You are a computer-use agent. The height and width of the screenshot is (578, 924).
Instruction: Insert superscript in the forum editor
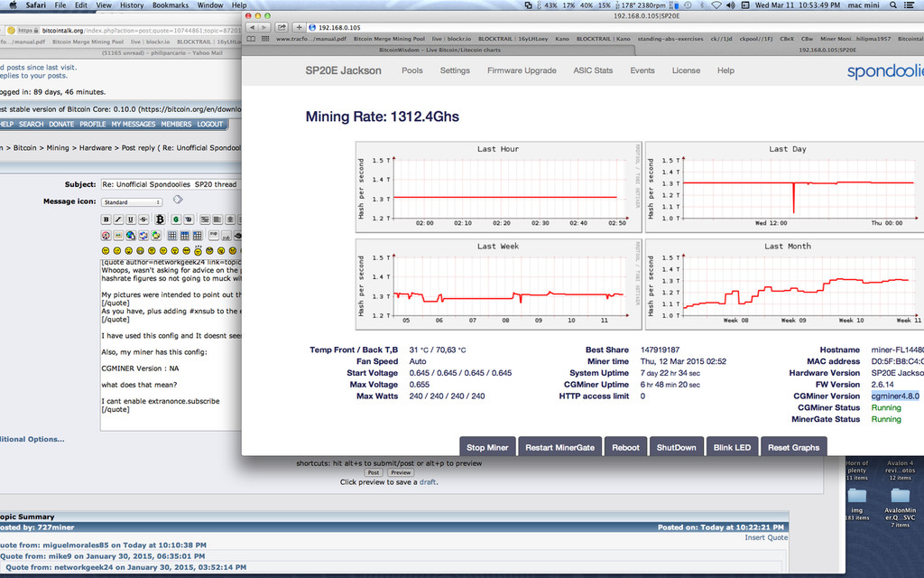tap(213, 236)
